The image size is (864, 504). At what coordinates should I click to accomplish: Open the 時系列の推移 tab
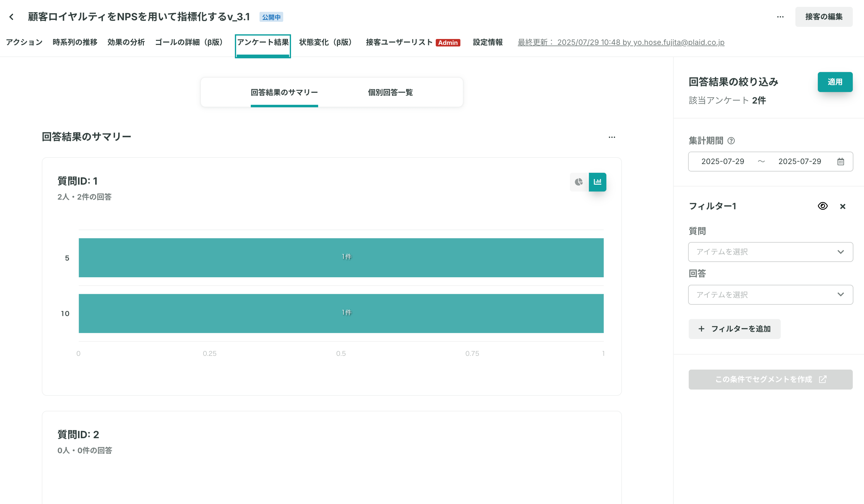point(75,42)
